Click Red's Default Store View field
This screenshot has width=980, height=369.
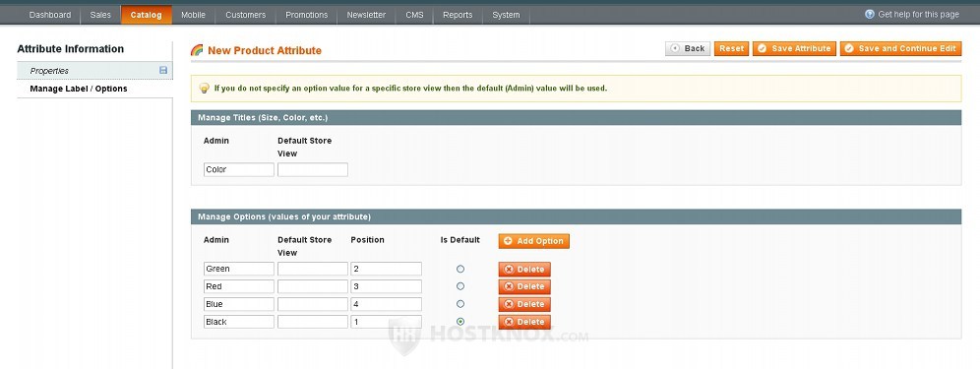pyautogui.click(x=313, y=286)
